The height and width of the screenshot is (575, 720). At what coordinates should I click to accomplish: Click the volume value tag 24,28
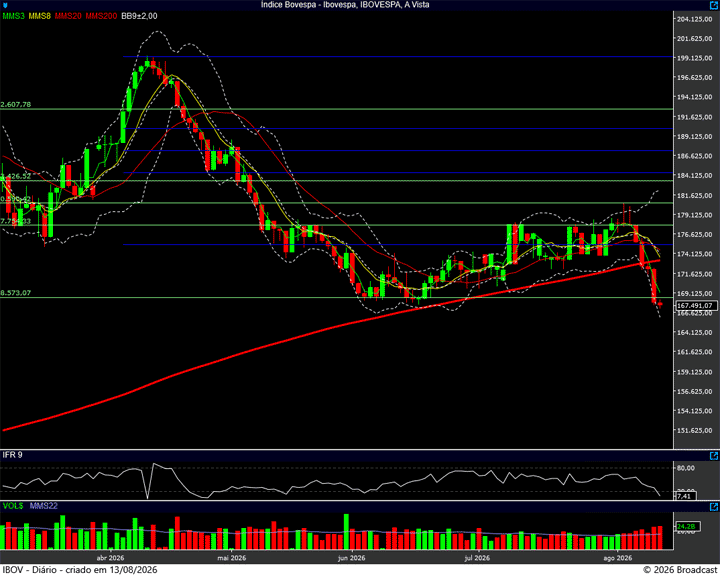[686, 526]
